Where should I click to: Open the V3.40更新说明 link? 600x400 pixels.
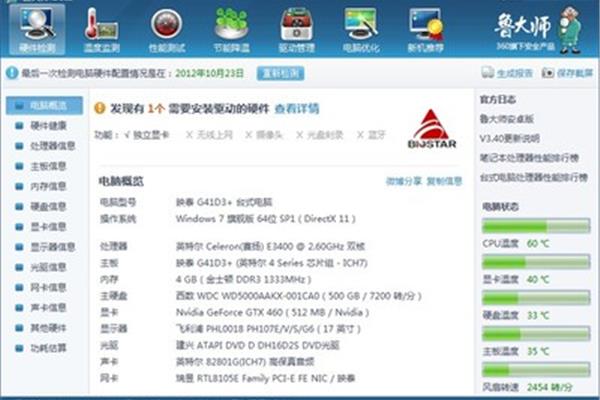(510, 139)
